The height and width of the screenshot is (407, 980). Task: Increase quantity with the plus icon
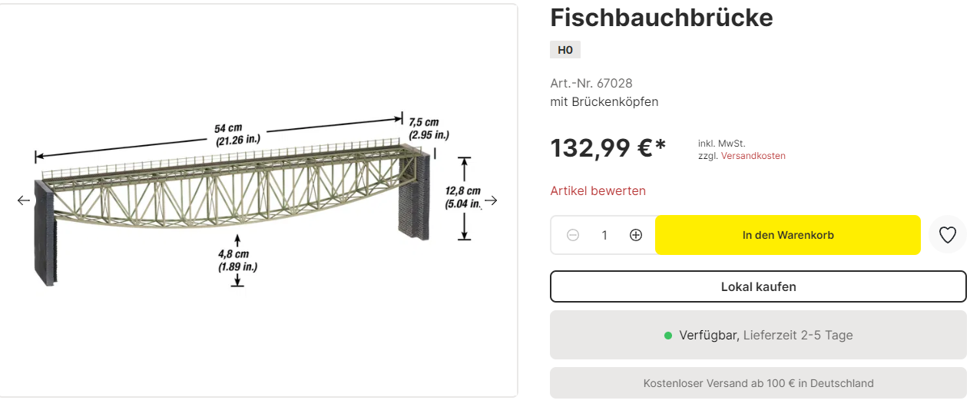[x=636, y=235]
